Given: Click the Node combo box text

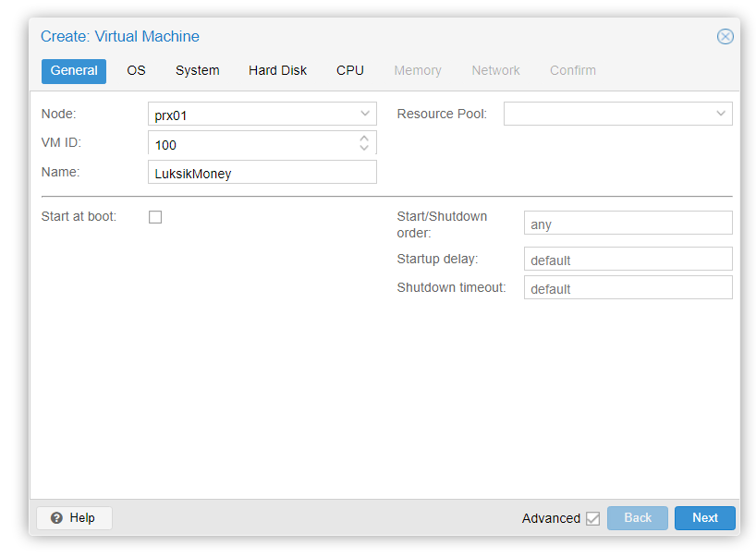Looking at the screenshot, I should point(250,115).
